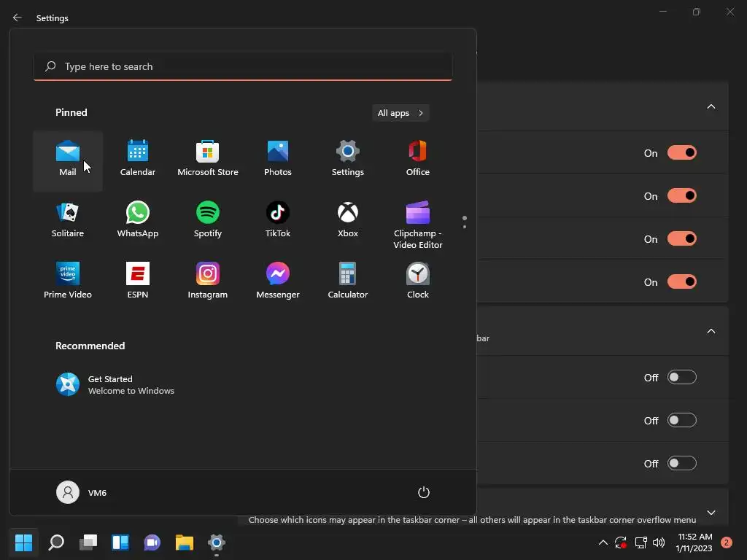Turn off the third On toggle in Settings
The height and width of the screenshot is (560, 747).
[x=682, y=238]
